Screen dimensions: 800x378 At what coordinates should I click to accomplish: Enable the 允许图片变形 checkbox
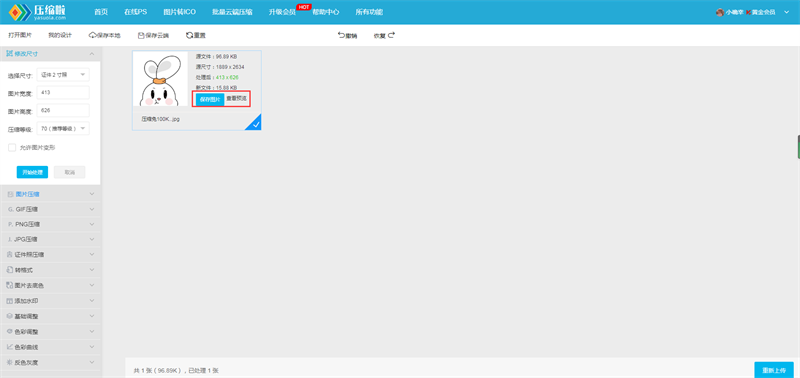click(x=12, y=147)
